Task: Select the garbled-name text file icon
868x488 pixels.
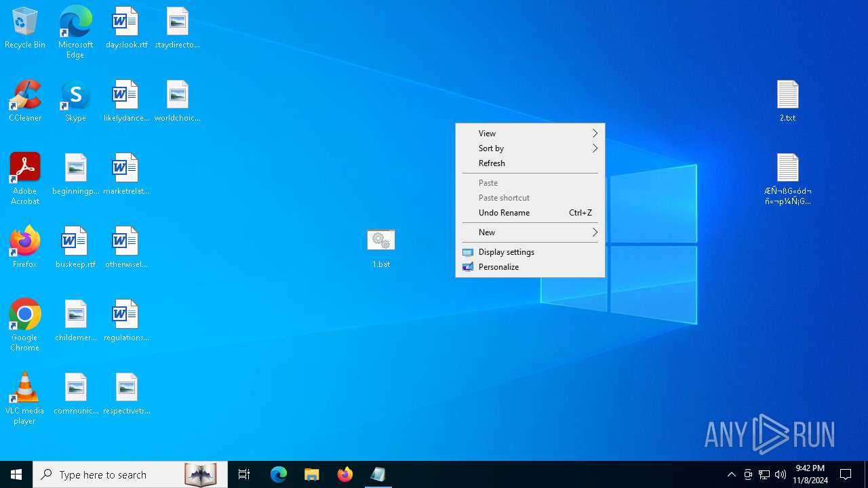Action: pyautogui.click(x=787, y=179)
